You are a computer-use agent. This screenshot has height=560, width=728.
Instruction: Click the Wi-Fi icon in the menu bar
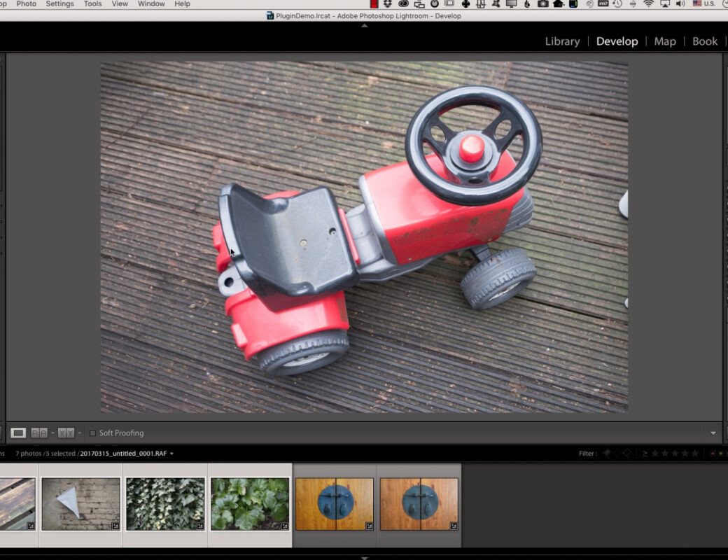[x=648, y=4]
